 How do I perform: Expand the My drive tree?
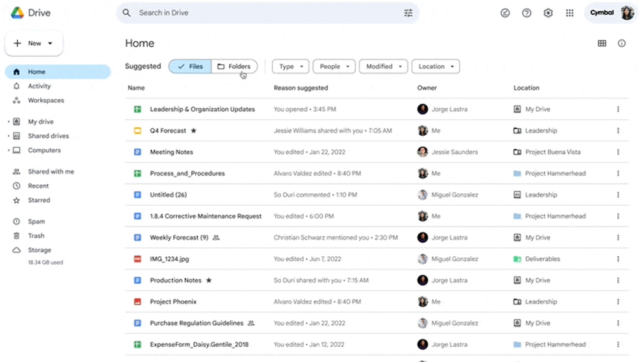(x=8, y=122)
